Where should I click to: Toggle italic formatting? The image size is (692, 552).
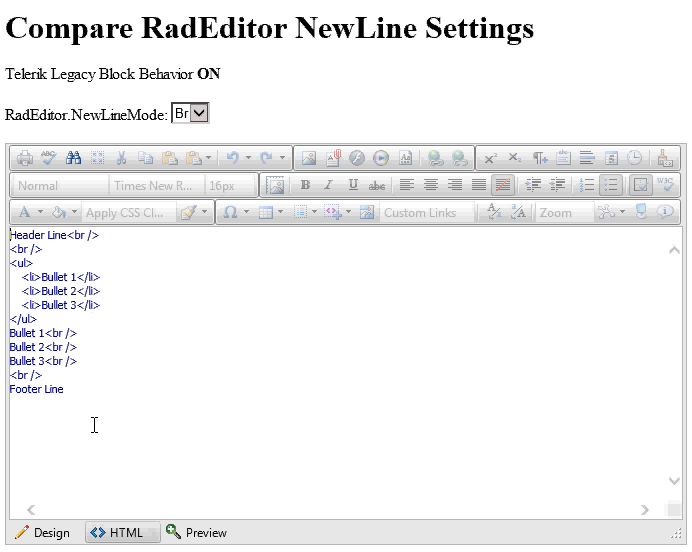[x=328, y=185]
